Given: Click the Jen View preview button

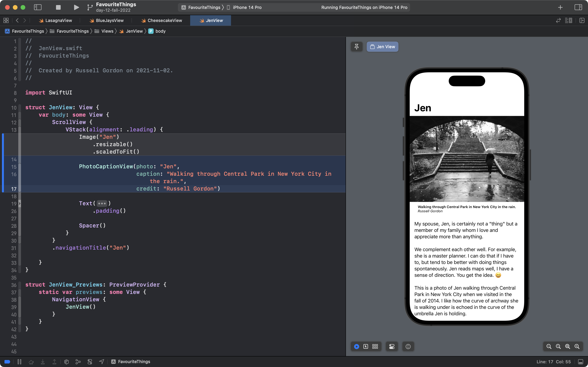Looking at the screenshot, I should coord(382,47).
